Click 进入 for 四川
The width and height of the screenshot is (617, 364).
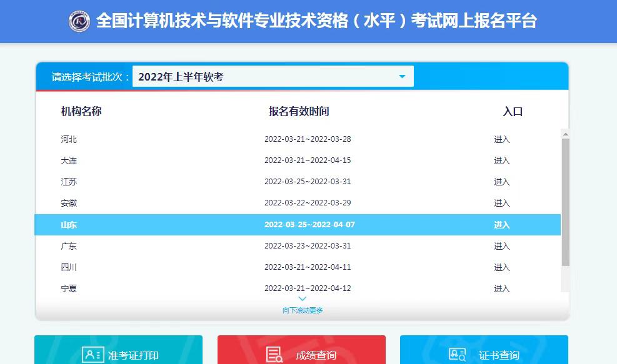click(502, 267)
